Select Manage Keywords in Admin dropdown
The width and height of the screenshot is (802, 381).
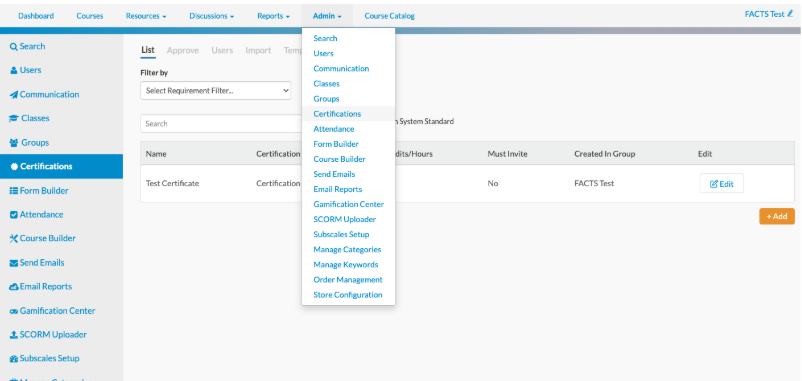tap(346, 264)
